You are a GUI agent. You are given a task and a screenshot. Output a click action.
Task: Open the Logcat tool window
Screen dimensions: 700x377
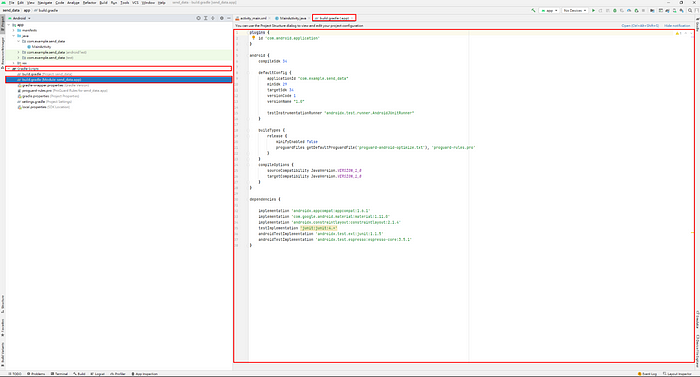point(98,374)
